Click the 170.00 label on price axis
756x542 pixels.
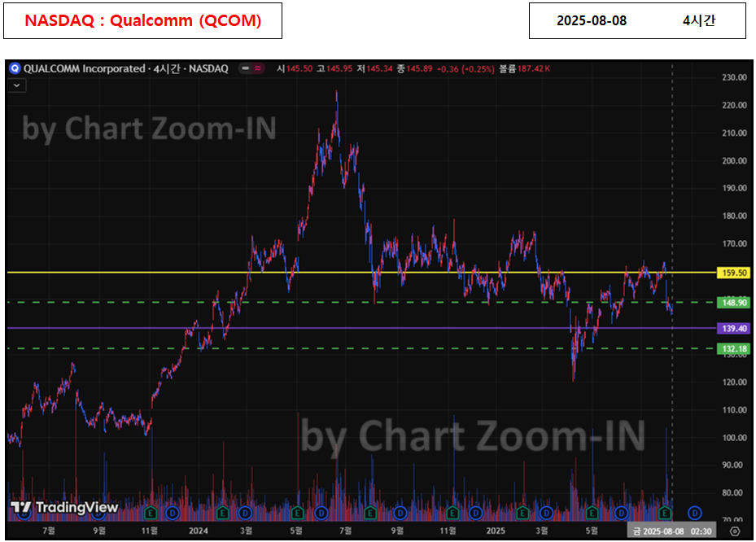[x=734, y=244]
